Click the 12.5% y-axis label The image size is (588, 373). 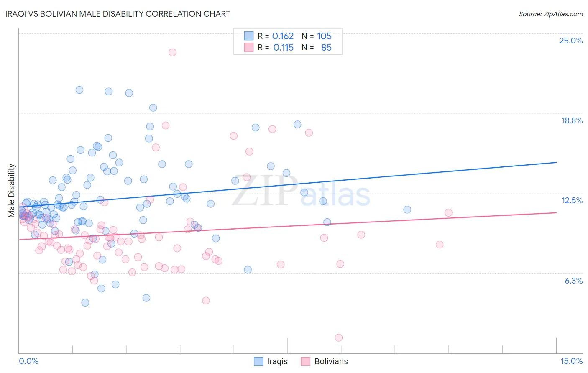click(572, 200)
